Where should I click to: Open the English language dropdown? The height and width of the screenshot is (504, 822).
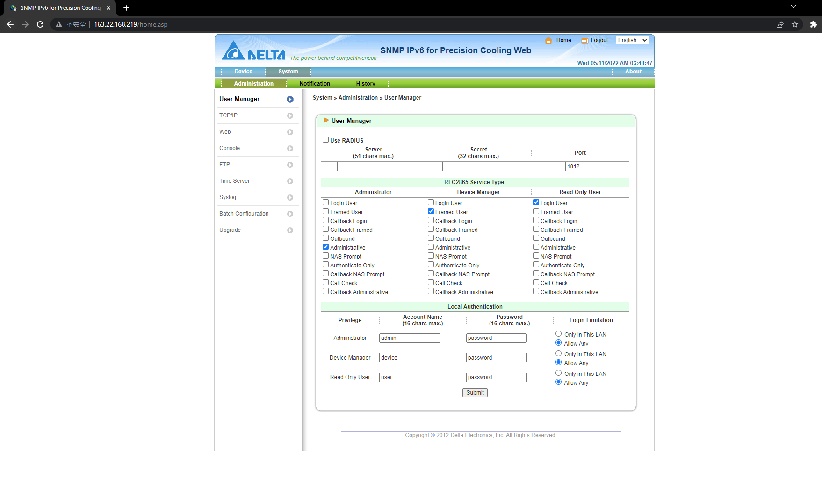[632, 40]
